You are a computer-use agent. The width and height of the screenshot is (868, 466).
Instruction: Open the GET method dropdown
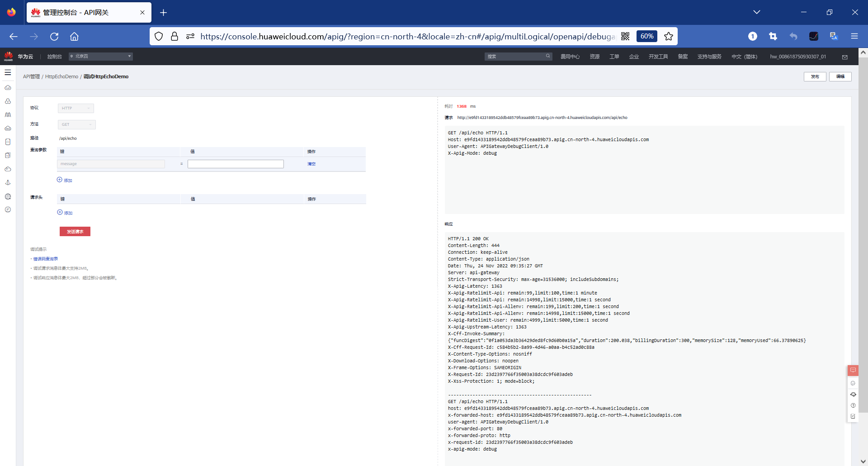(x=77, y=124)
